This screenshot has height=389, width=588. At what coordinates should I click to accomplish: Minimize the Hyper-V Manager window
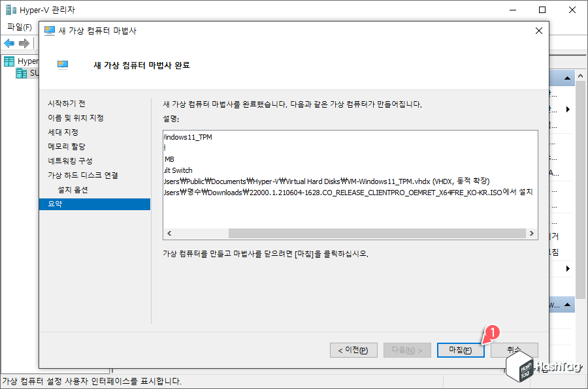pyautogui.click(x=513, y=10)
